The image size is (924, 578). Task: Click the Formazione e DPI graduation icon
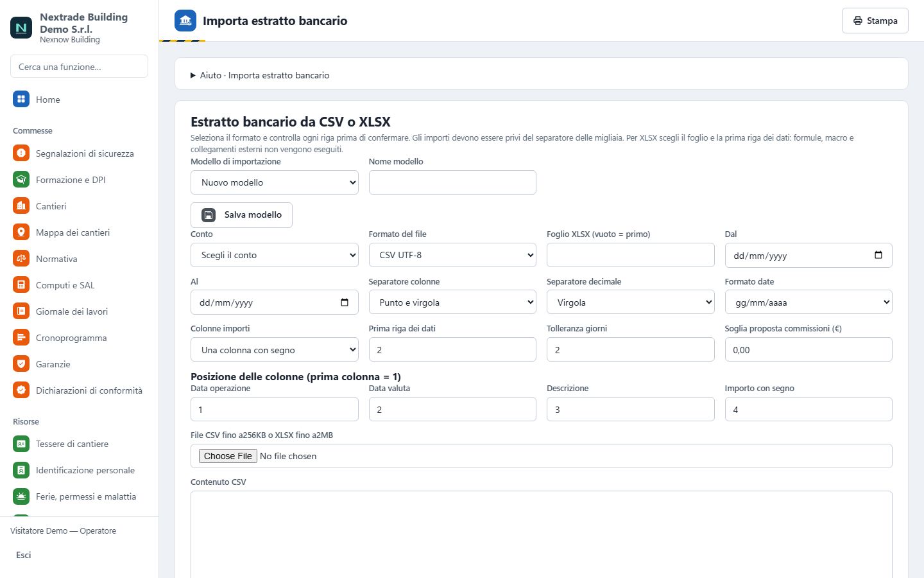click(21, 179)
